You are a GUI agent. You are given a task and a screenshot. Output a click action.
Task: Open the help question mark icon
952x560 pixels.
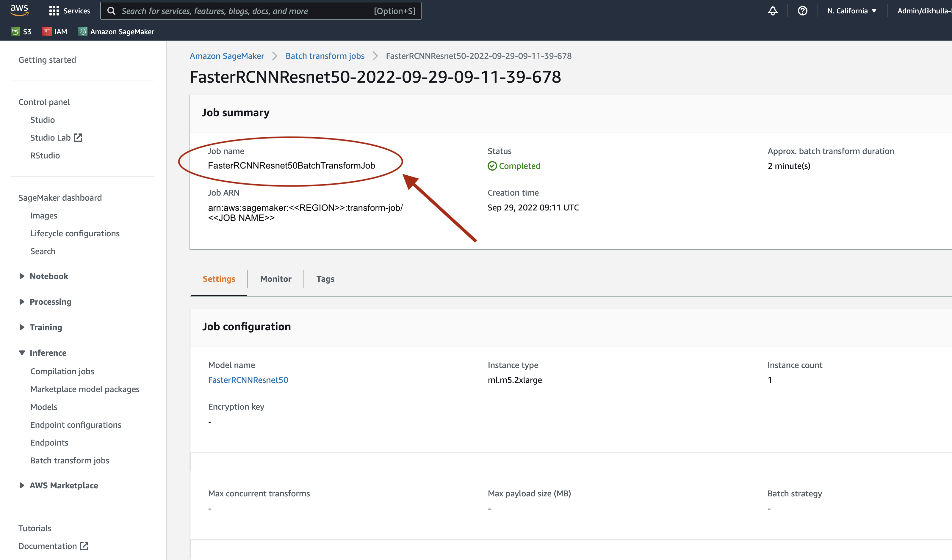[802, 11]
